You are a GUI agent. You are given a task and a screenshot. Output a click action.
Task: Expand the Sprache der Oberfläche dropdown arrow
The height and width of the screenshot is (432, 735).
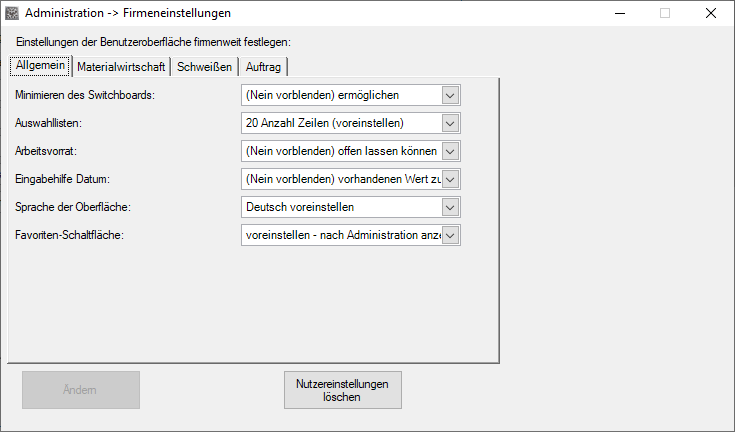[x=450, y=207]
